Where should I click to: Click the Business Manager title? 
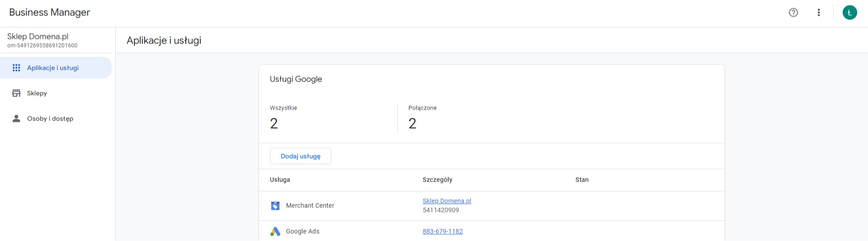(50, 13)
